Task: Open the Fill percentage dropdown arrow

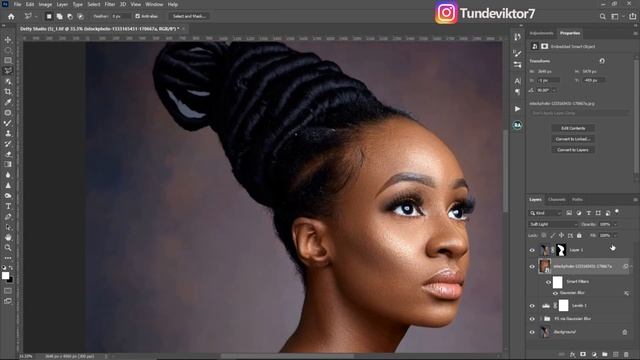Action: coord(615,236)
